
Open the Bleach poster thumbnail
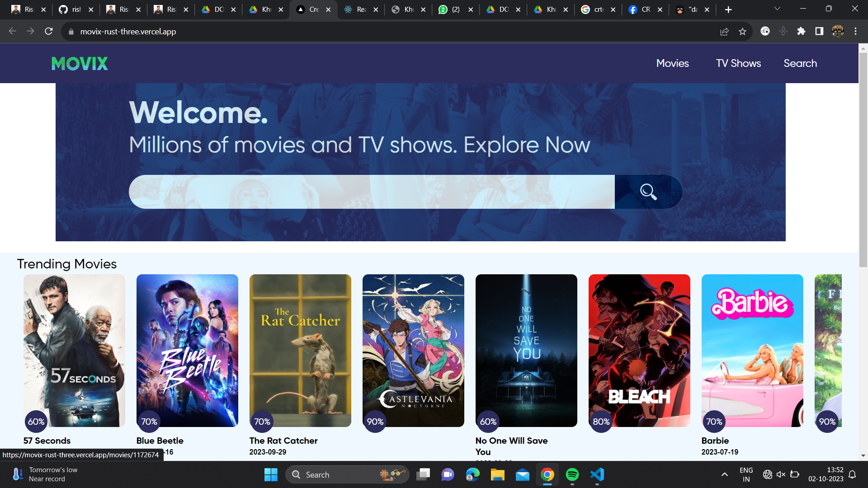[x=639, y=351]
